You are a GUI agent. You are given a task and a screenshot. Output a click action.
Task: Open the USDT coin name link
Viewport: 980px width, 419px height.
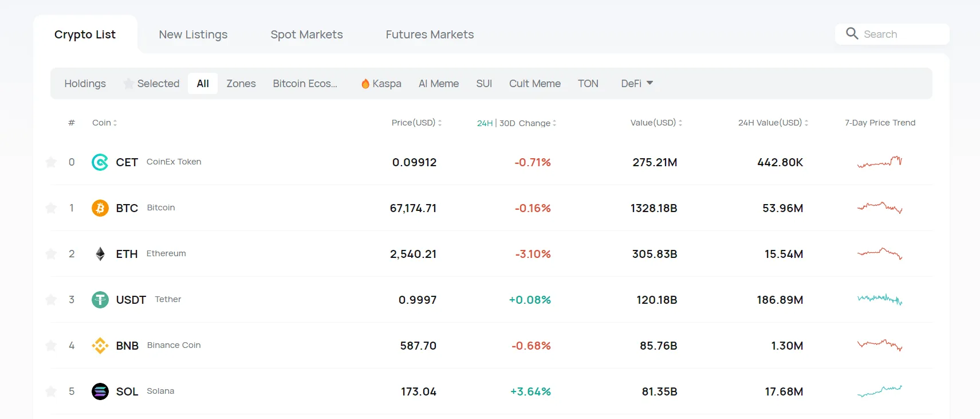(x=131, y=300)
